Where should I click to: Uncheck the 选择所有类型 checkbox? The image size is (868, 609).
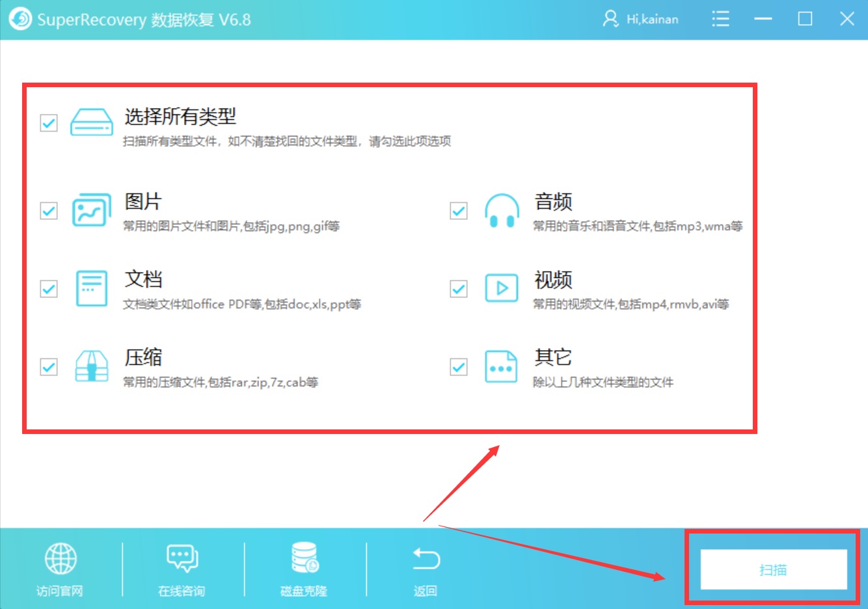[48, 123]
